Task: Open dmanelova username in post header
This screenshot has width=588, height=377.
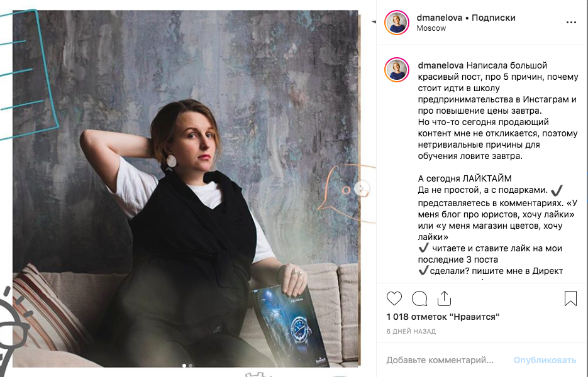Action: [439, 18]
